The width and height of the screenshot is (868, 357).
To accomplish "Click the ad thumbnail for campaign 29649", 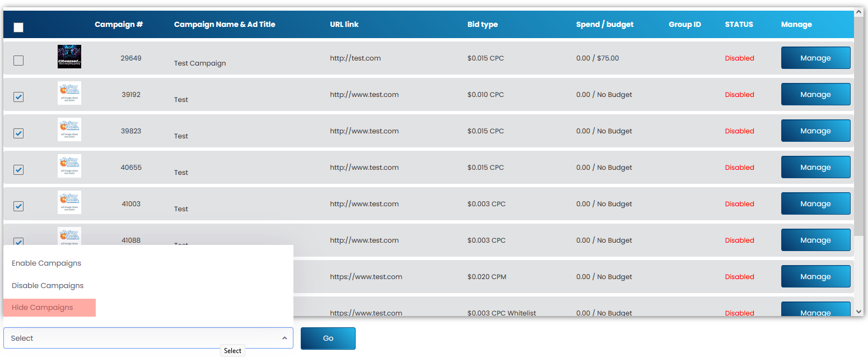I will point(69,57).
